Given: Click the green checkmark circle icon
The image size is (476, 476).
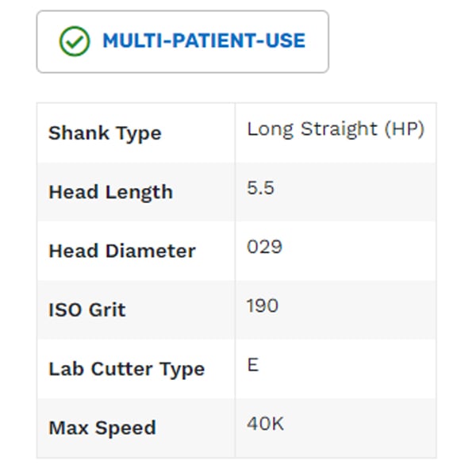Looking at the screenshot, I should coord(75,41).
